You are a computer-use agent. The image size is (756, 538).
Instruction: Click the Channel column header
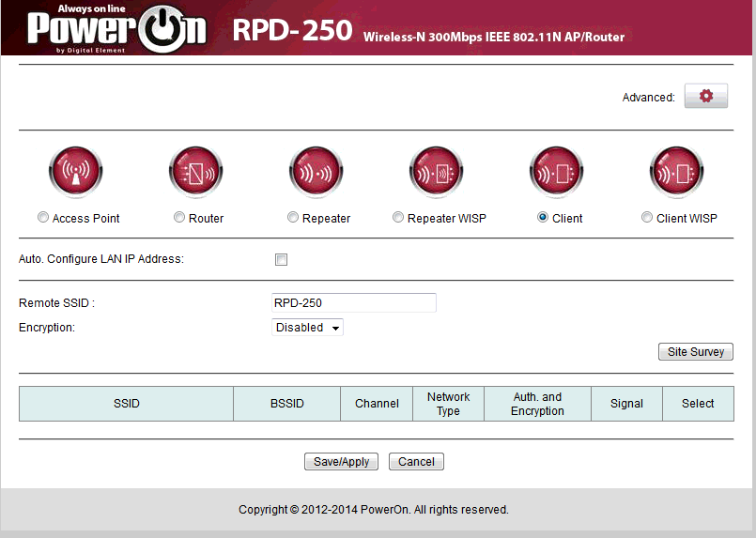point(377,404)
